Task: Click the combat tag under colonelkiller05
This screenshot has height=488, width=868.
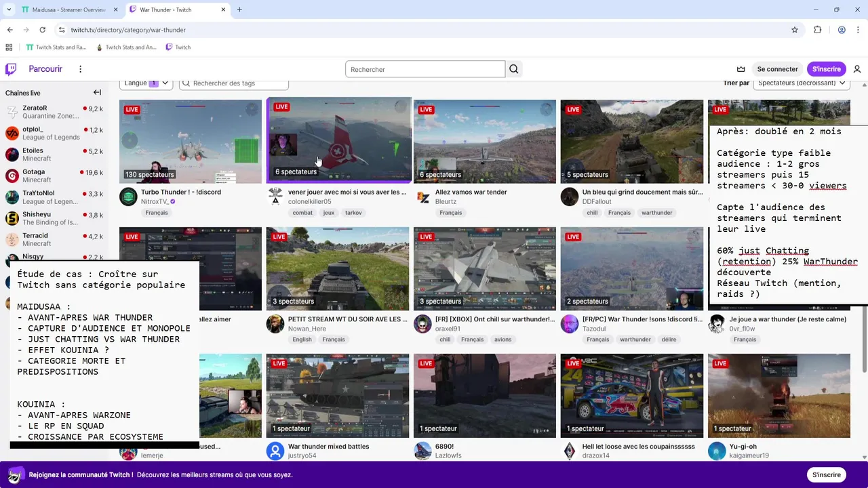Action: (x=302, y=213)
